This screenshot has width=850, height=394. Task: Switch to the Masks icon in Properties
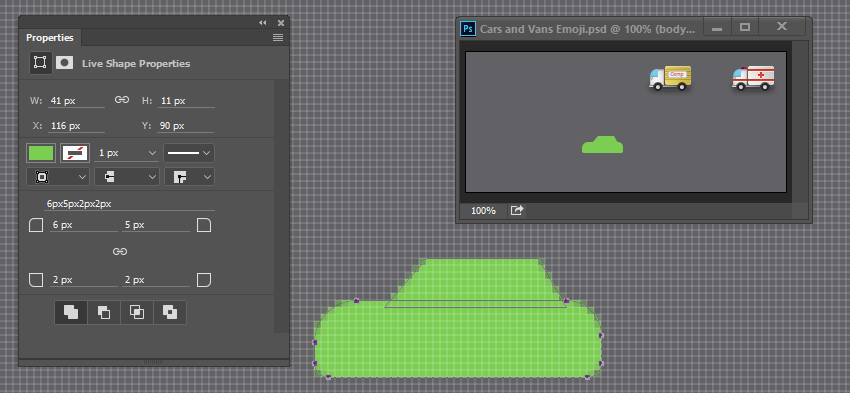click(65, 63)
